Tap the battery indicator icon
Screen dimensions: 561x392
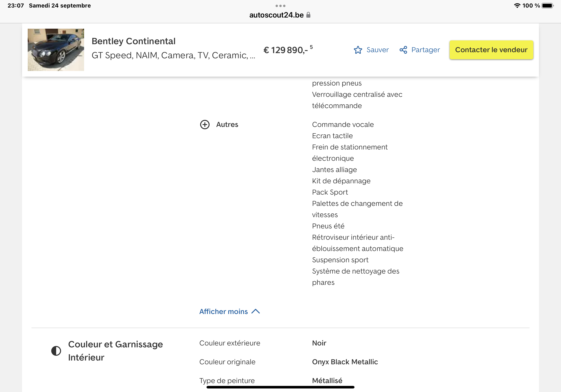[x=547, y=6]
